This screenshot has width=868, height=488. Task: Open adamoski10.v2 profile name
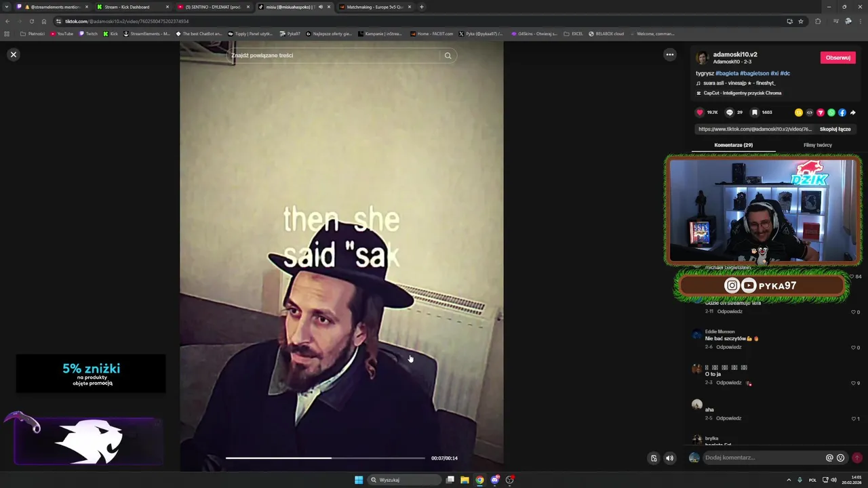coord(735,54)
